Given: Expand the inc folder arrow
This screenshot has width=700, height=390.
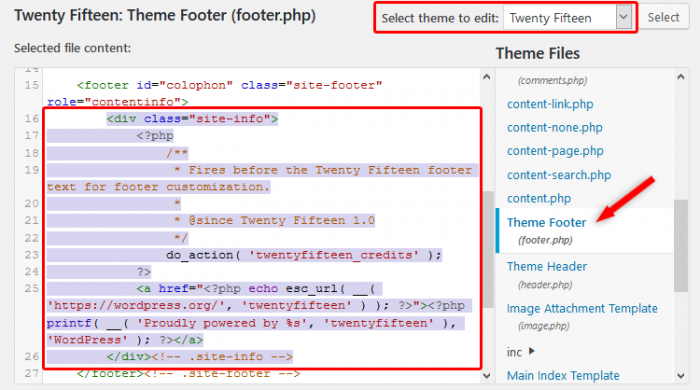Looking at the screenshot, I should 531,351.
